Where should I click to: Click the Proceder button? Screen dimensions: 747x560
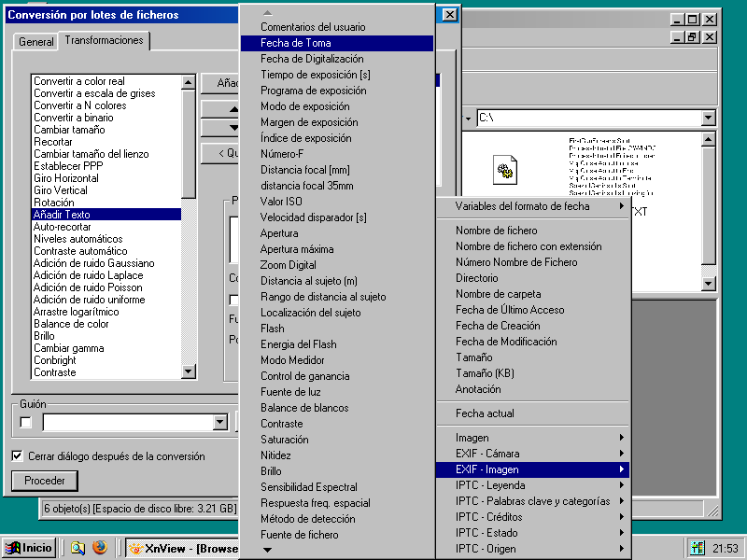(45, 481)
